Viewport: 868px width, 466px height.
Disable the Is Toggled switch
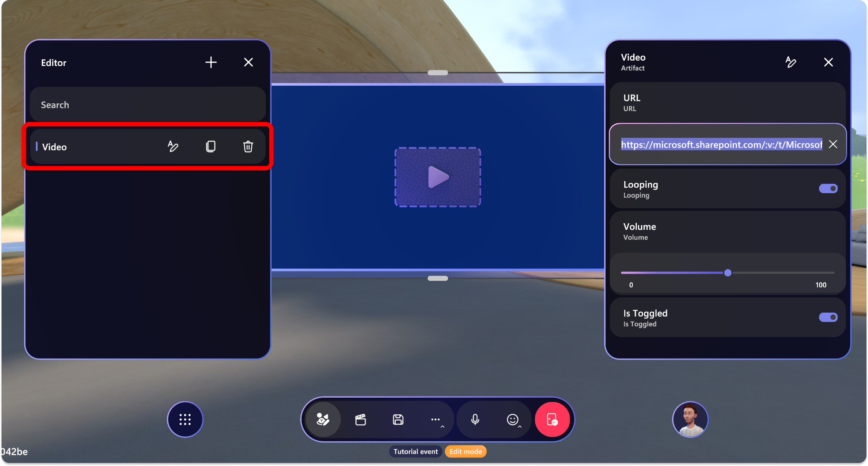point(827,317)
